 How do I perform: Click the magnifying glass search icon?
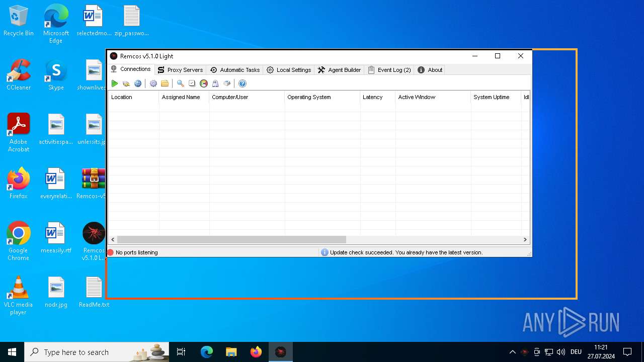pos(180,83)
